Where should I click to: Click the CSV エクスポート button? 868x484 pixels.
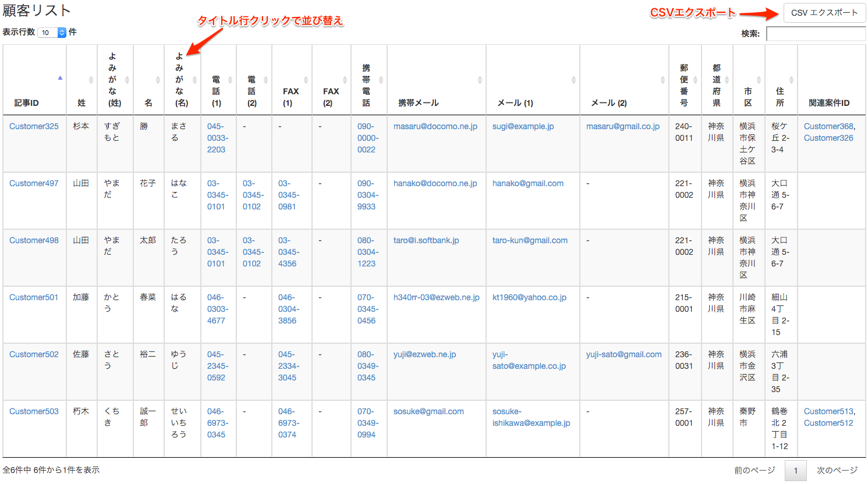824,13
